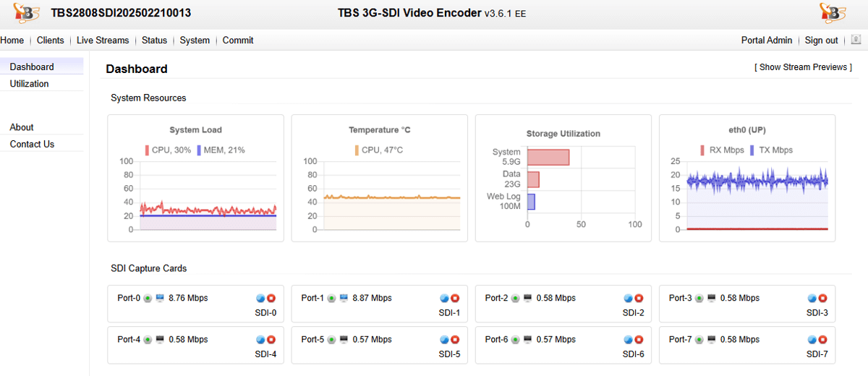Click the dark monitor icon on Port-3
The width and height of the screenshot is (868, 376).
click(x=711, y=298)
